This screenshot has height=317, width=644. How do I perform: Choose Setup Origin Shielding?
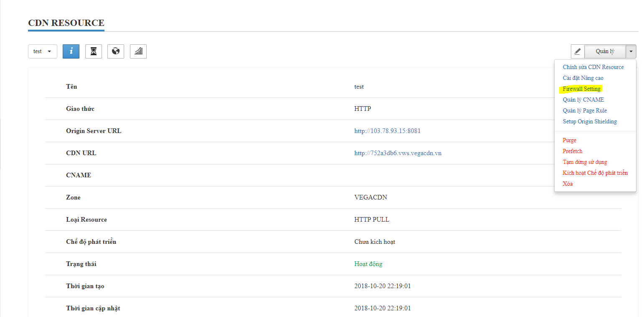590,121
